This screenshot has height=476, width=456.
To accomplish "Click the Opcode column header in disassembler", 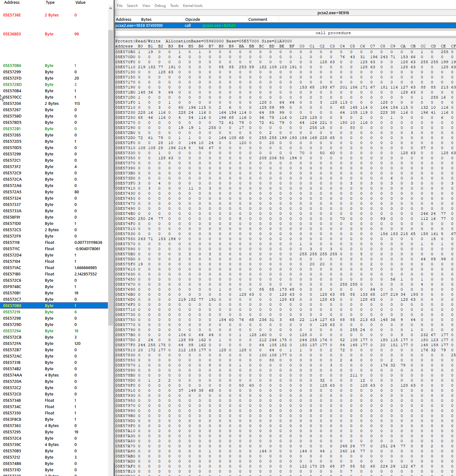I will pyautogui.click(x=192, y=19).
